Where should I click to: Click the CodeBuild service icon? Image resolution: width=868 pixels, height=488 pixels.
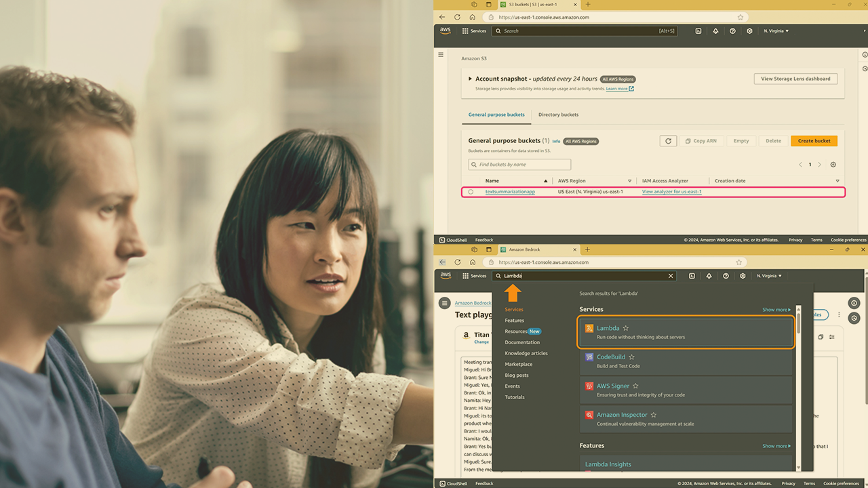(589, 357)
